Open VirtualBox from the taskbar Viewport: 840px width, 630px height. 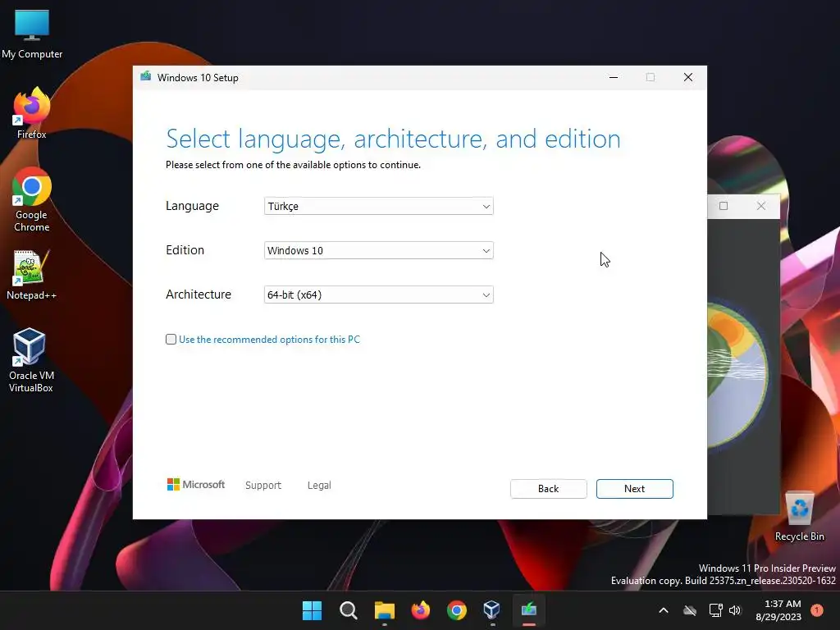pyautogui.click(x=492, y=610)
